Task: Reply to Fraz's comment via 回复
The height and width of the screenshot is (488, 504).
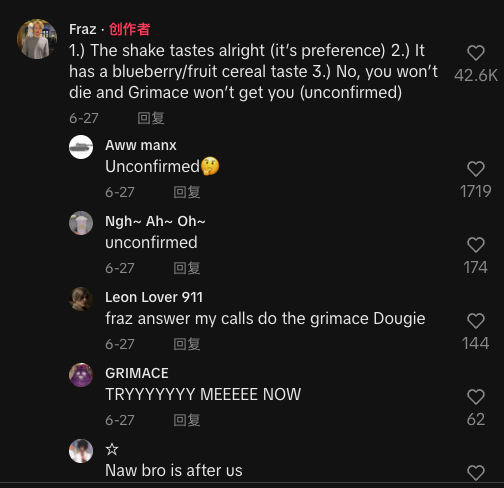Action: point(151,118)
